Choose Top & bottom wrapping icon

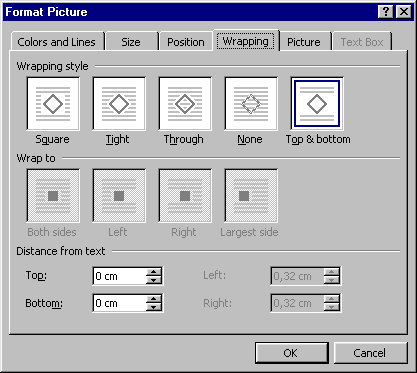(317, 104)
